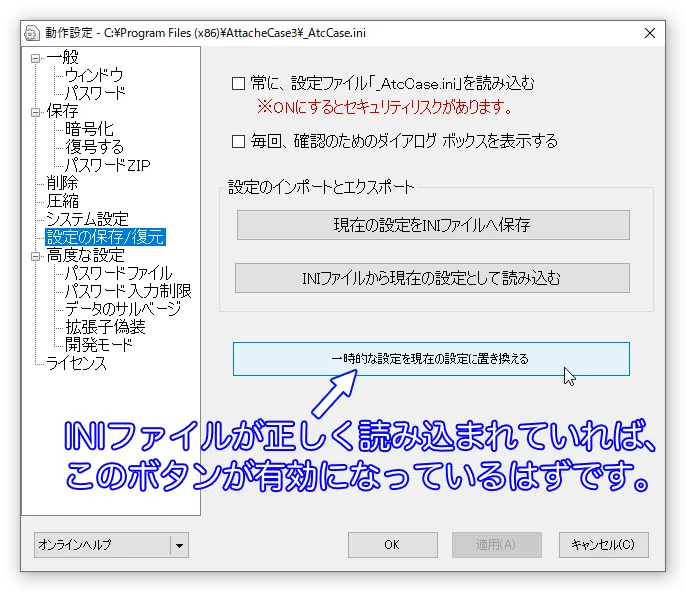Click 一時的な設定を現在の設定に置き換える button
This screenshot has width=686, height=592.
431,359
